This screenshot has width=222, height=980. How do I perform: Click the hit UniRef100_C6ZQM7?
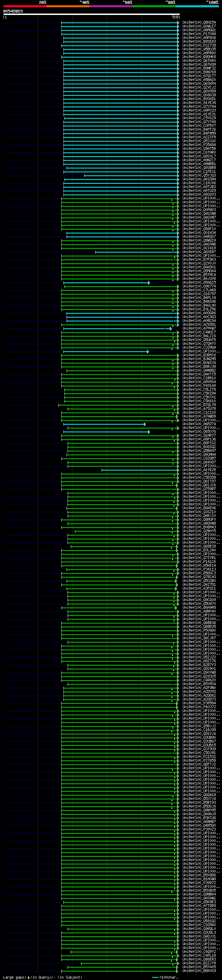tap(199, 459)
